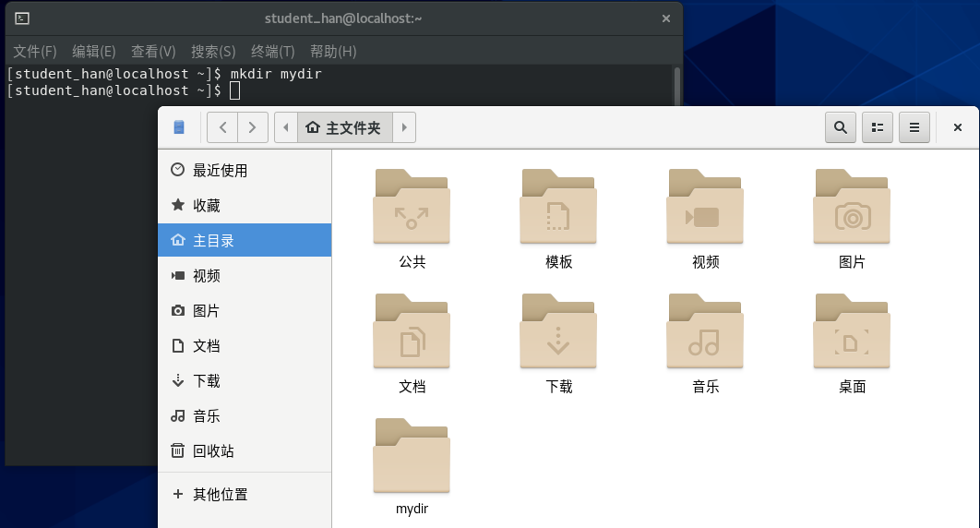Open the hamburger menu in file manager
Image resolution: width=980 pixels, height=528 pixels.
[914, 127]
